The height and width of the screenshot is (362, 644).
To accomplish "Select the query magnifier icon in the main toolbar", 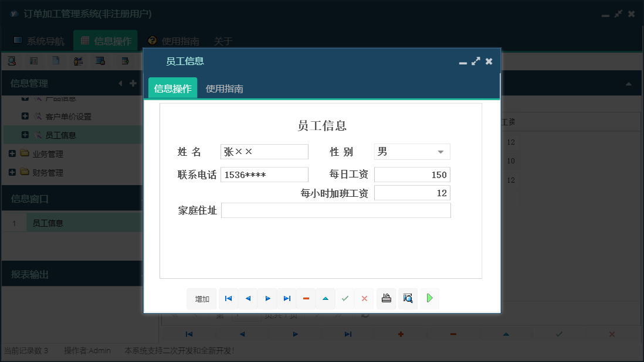I will (12, 60).
